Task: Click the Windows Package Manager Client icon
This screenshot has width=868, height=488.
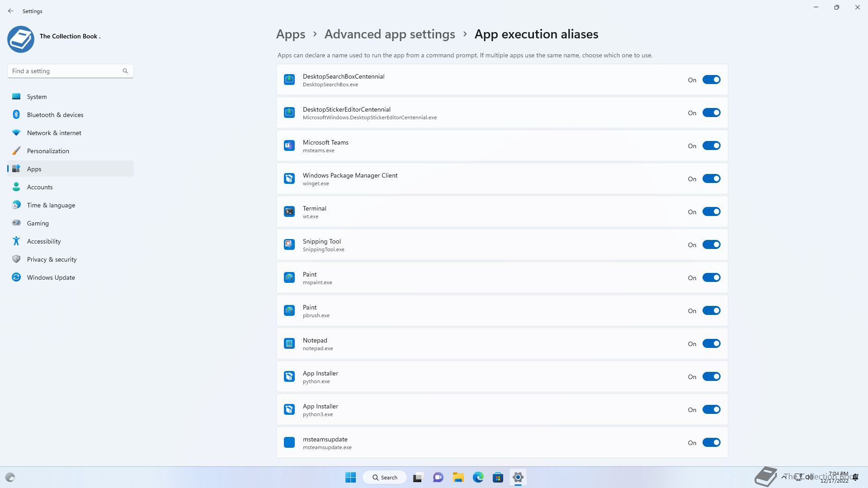Action: (289, 179)
